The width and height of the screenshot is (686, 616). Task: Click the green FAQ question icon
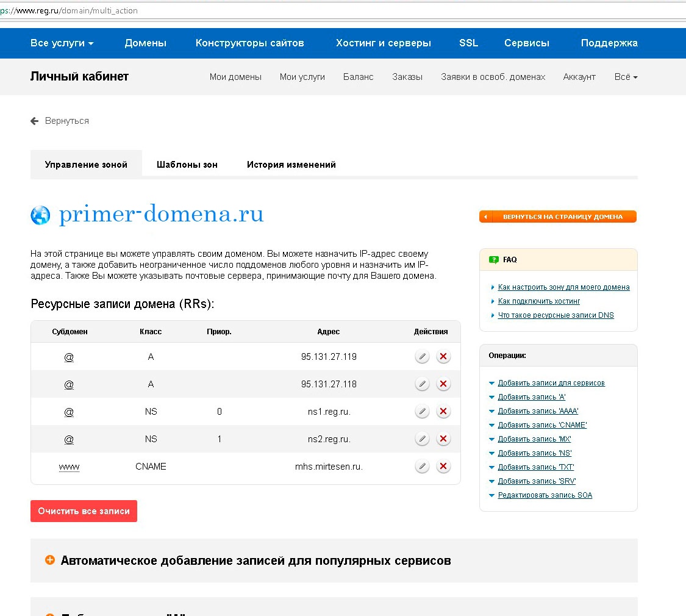[493, 260]
